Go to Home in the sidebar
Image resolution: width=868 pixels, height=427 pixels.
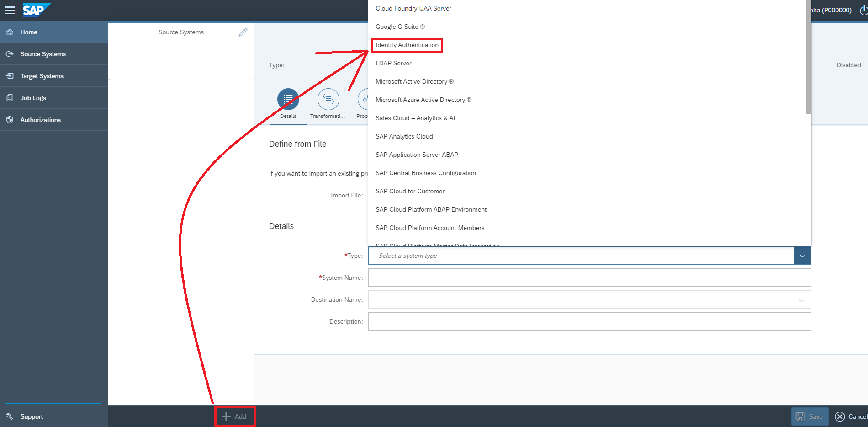pyautogui.click(x=54, y=32)
